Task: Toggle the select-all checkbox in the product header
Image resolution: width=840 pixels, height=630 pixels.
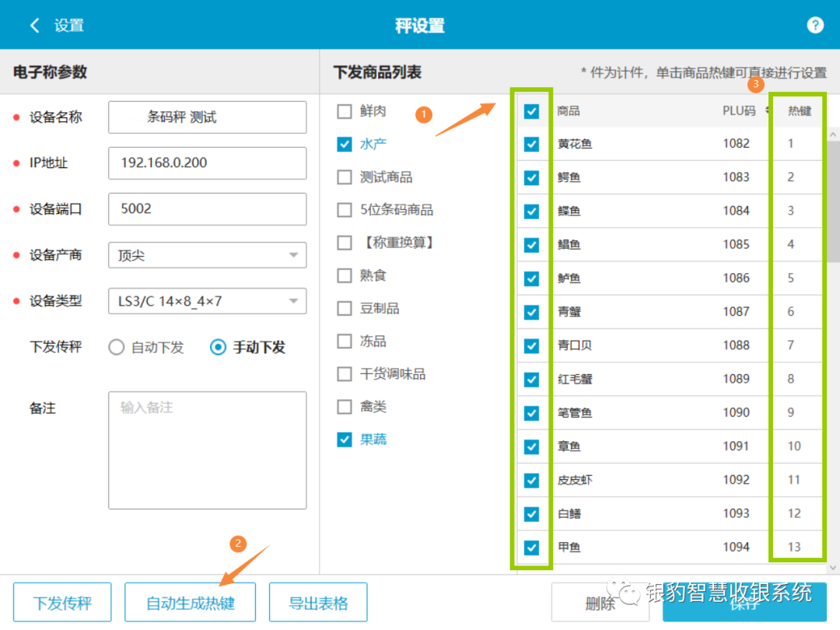Action: tap(532, 110)
